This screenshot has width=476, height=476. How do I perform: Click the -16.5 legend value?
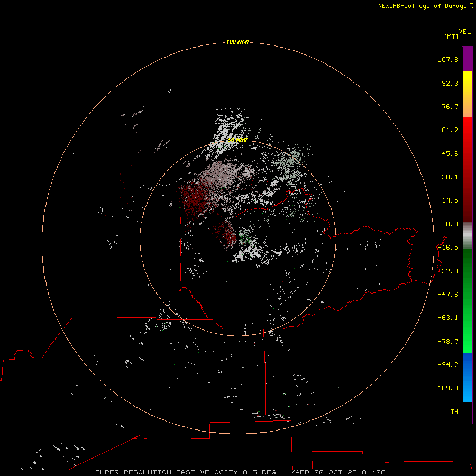(448, 248)
